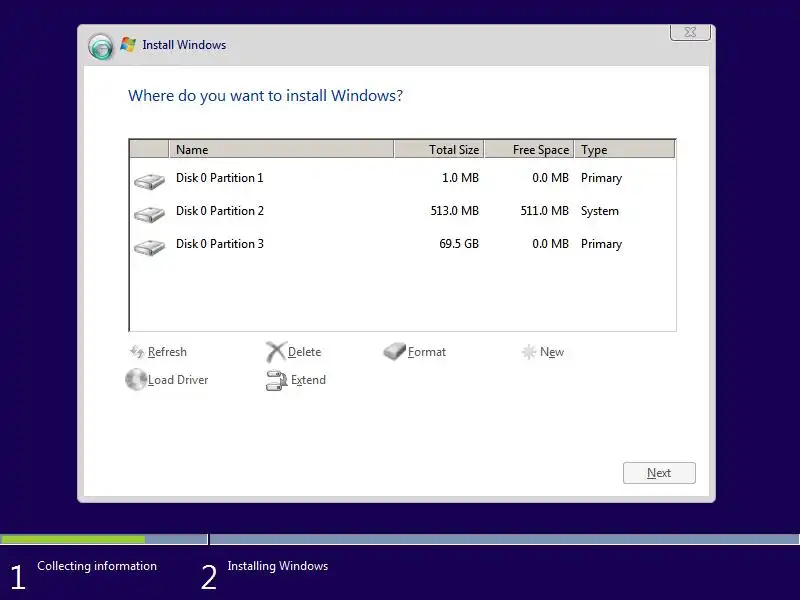Select the Disk 0 Partition 1 row
The image size is (800, 600).
[x=403, y=178]
